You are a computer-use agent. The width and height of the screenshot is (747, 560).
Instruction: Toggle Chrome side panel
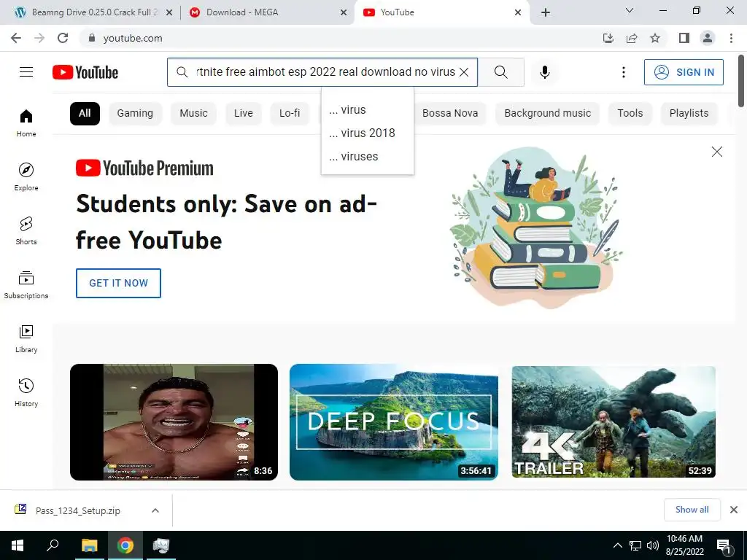point(684,38)
